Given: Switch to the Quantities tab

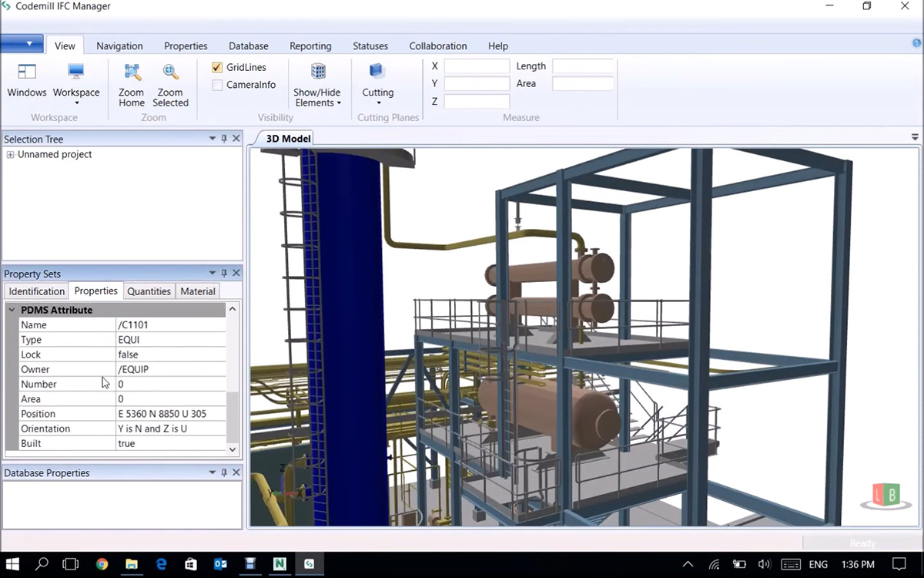Looking at the screenshot, I should click(x=149, y=291).
